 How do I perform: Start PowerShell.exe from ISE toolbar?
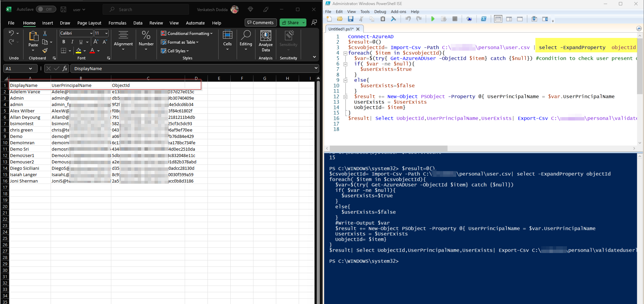[x=483, y=19]
